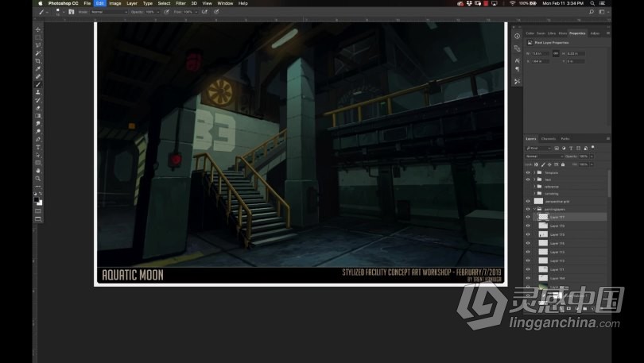The height and width of the screenshot is (363, 644).
Task: Select the History Brush tool
Action: [x=38, y=100]
